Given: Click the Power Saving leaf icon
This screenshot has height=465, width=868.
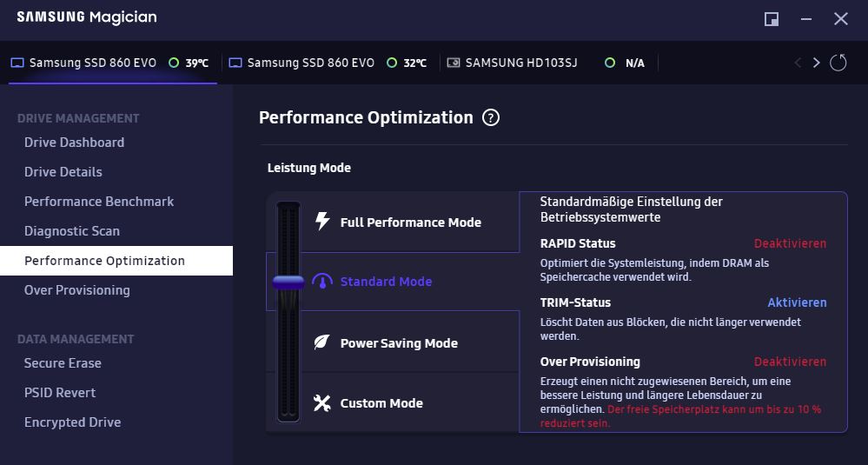Looking at the screenshot, I should point(322,342).
